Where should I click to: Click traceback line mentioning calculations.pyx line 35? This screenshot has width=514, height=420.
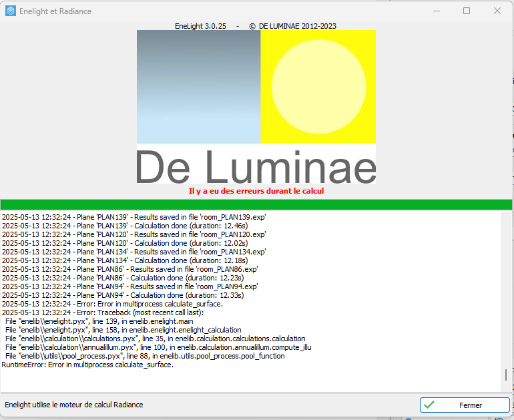pos(156,339)
